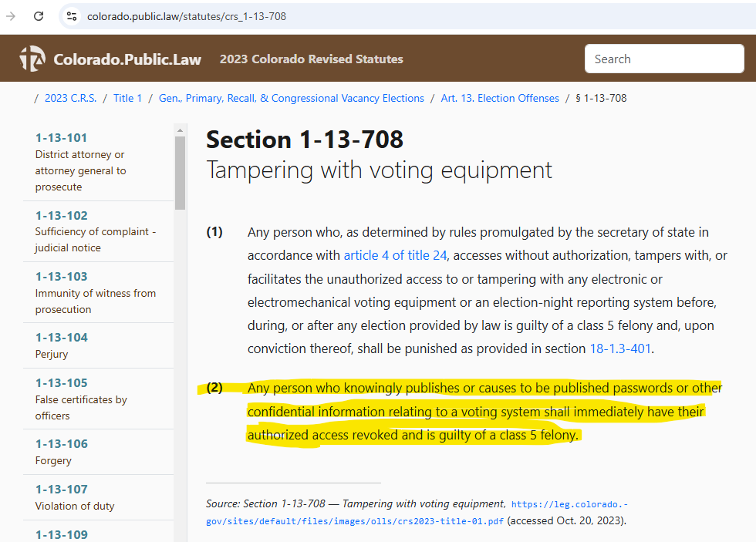
Task: Open section 1-13-105 False certificates
Action: [61, 383]
